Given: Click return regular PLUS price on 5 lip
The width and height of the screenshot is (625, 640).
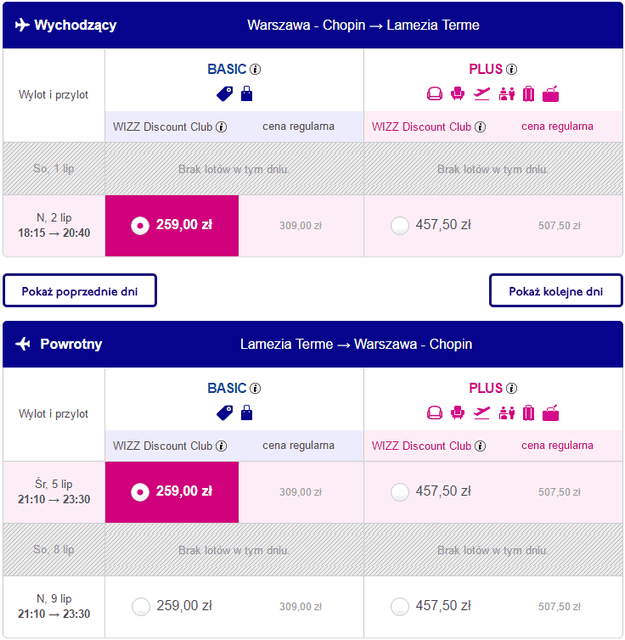Looking at the screenshot, I should pyautogui.click(x=559, y=492).
